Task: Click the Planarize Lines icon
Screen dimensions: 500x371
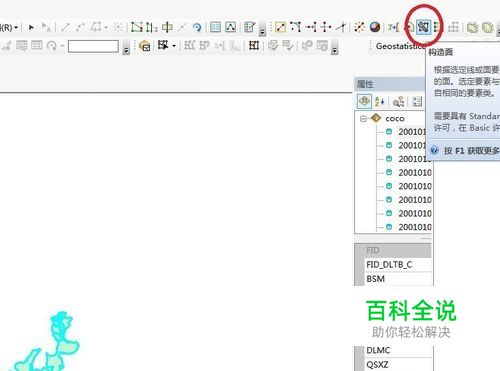Action: pyautogui.click(x=453, y=27)
